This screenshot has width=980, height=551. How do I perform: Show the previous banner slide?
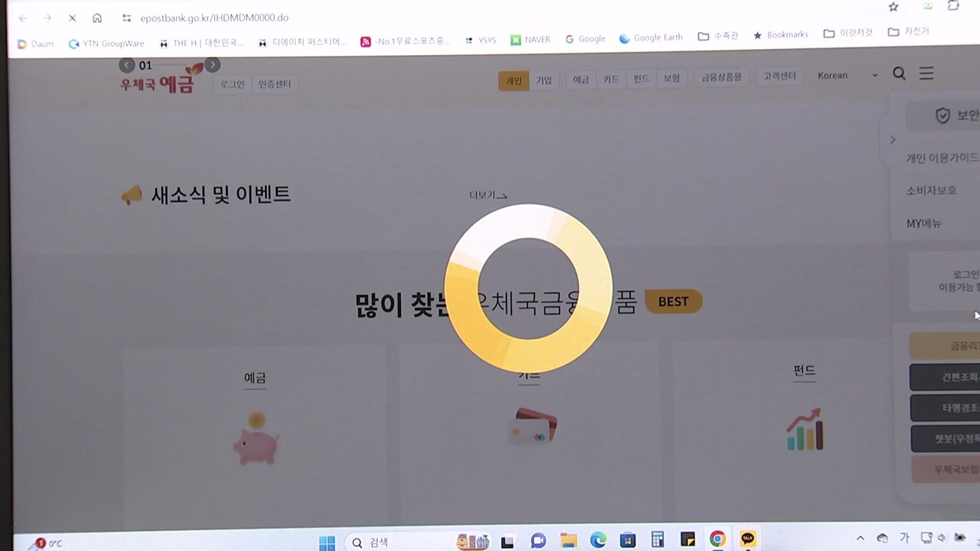(127, 65)
